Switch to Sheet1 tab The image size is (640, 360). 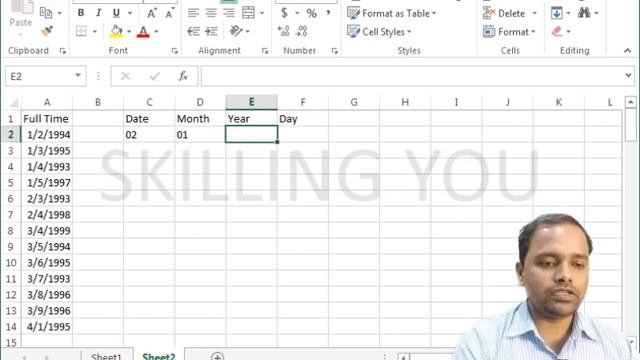[x=106, y=356]
